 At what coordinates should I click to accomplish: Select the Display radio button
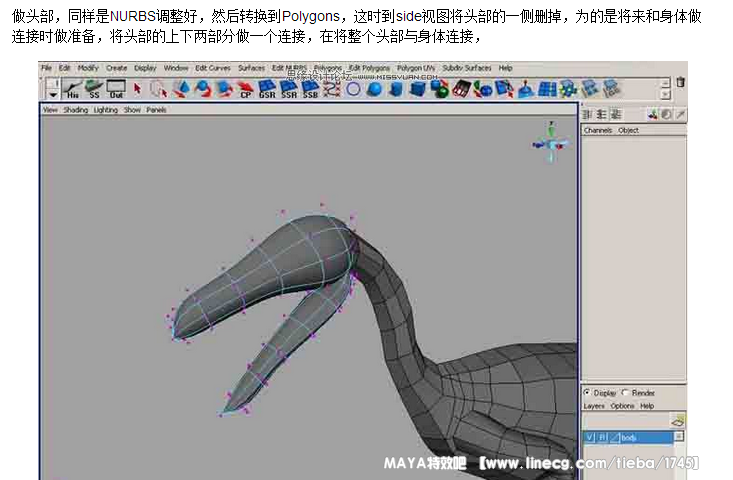click(x=587, y=392)
